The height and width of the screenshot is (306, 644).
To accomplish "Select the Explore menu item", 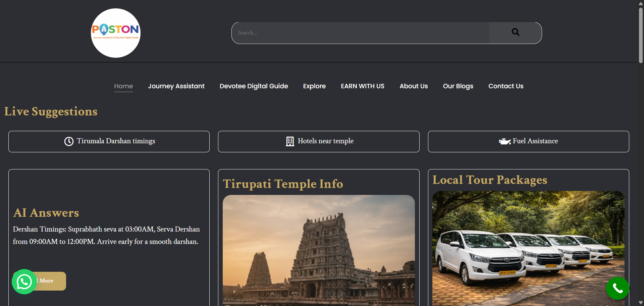I will click(314, 86).
